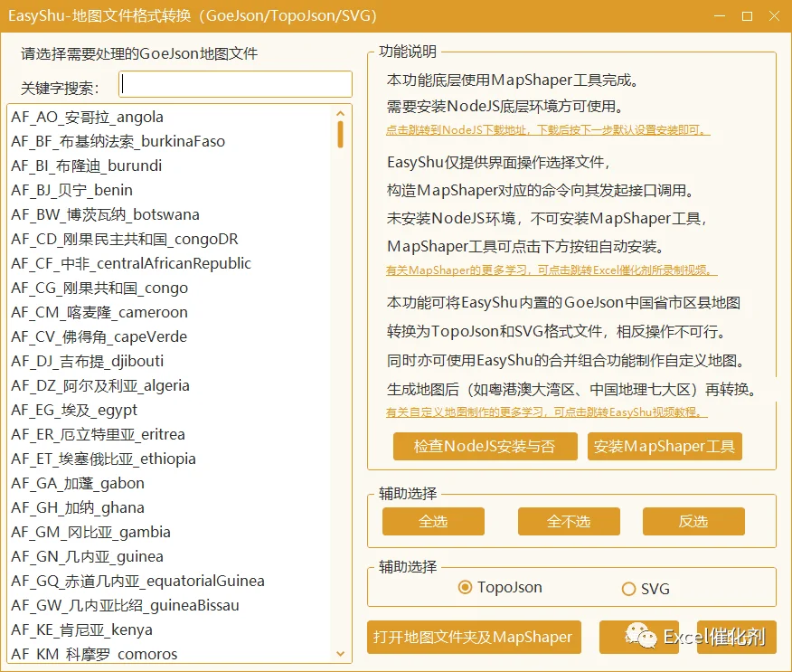
Task: Select AF_BI_布隆迪_burundi row
Action: tap(171, 166)
